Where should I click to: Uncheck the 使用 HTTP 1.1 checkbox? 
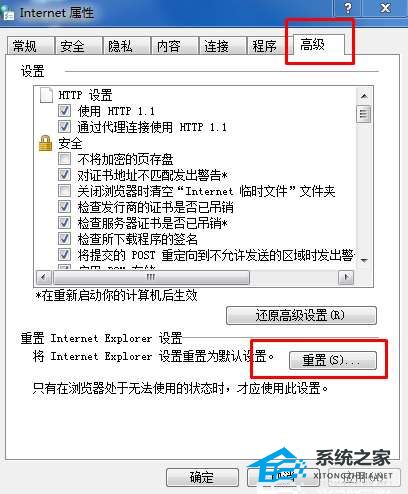point(64,110)
